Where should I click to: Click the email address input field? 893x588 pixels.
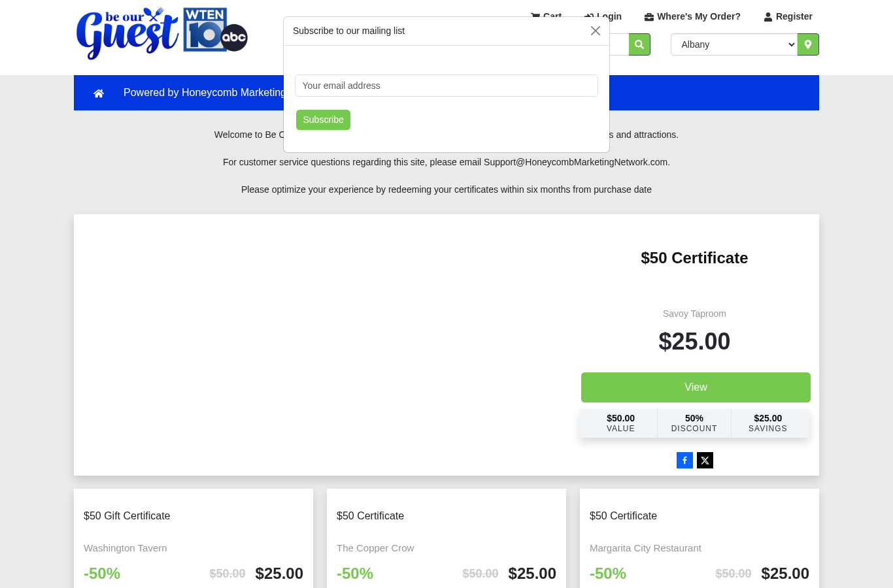[x=446, y=86]
